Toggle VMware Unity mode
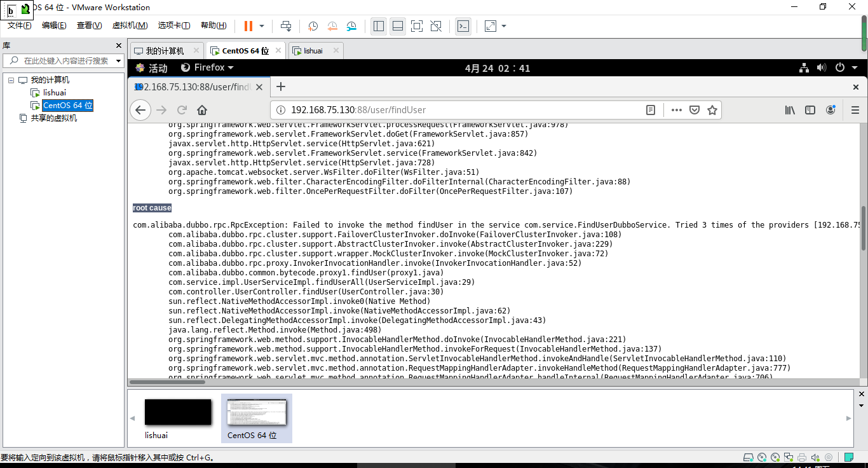Screen dimensions: 868x468 pos(436,26)
